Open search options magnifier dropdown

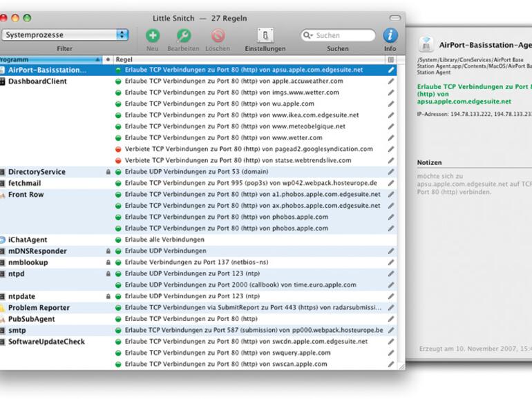coord(308,35)
